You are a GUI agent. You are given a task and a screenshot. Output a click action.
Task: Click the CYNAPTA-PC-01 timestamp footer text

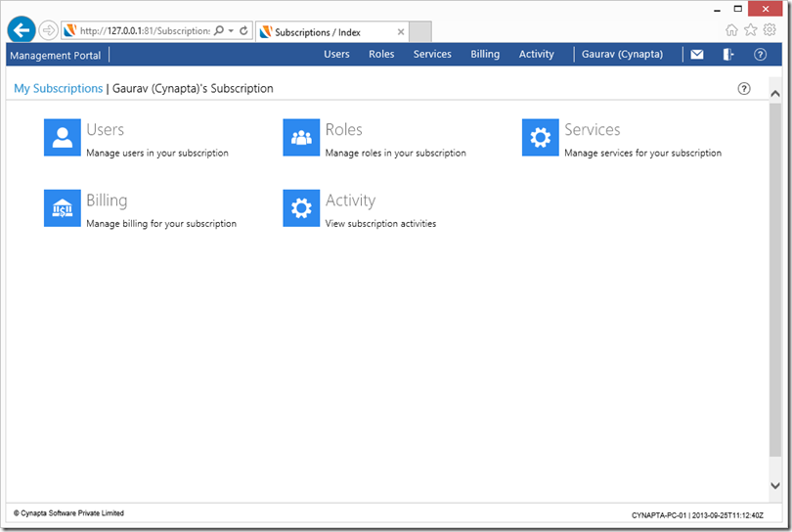pos(697,515)
